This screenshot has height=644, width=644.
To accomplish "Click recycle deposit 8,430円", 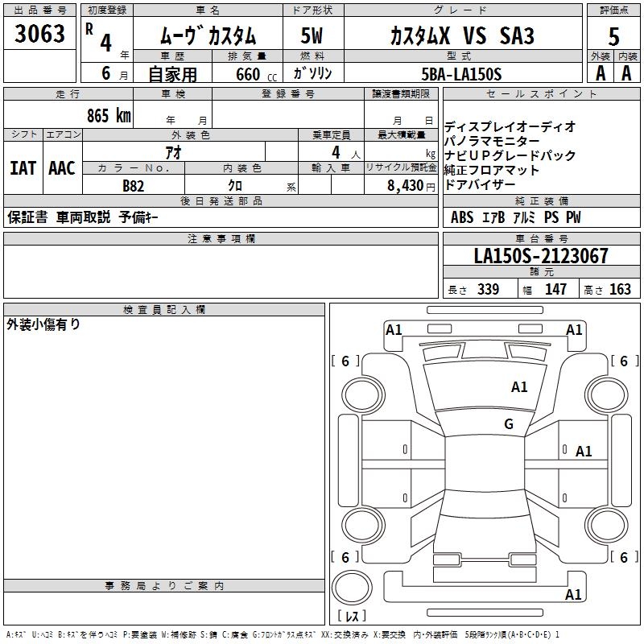I will [x=411, y=186].
